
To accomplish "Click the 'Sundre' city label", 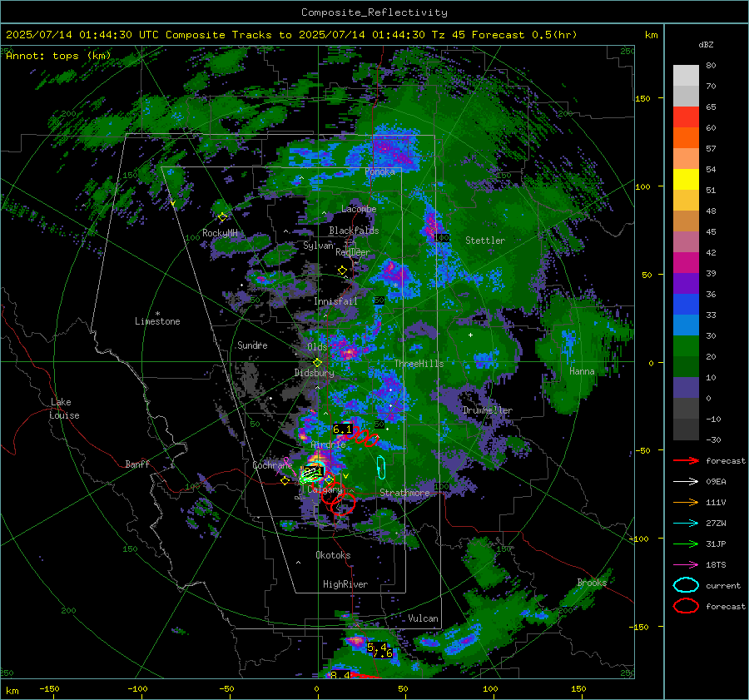I will click(x=252, y=345).
